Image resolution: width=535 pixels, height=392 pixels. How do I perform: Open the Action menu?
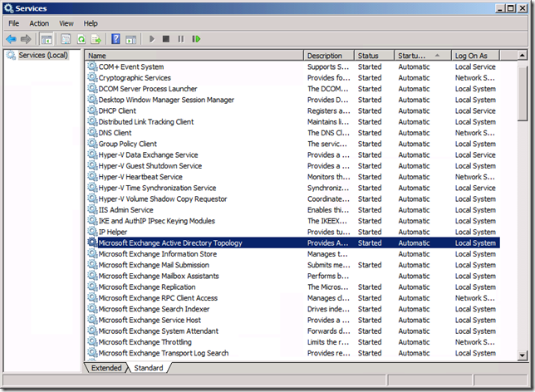coord(39,23)
